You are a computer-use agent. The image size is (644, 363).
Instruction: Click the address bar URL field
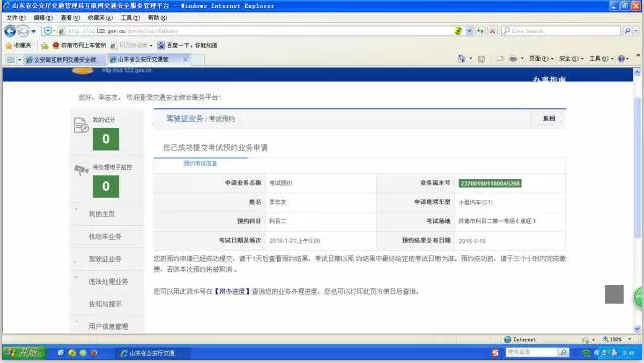[259, 31]
